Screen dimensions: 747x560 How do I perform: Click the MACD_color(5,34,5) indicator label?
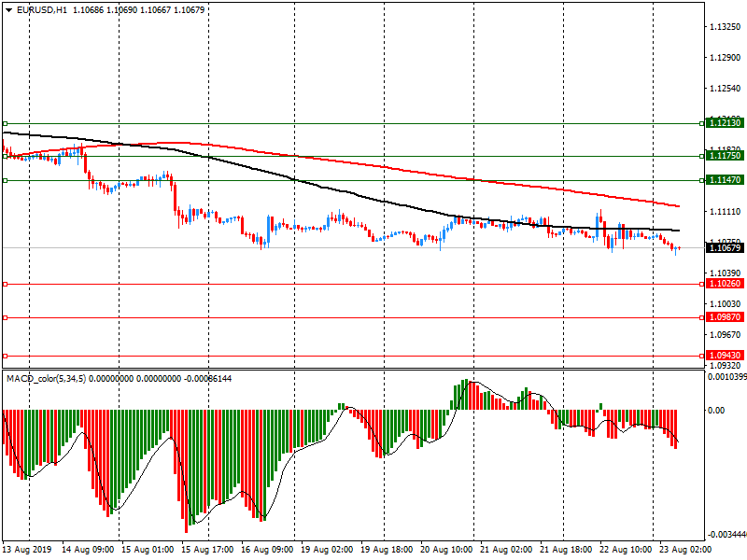(46, 379)
